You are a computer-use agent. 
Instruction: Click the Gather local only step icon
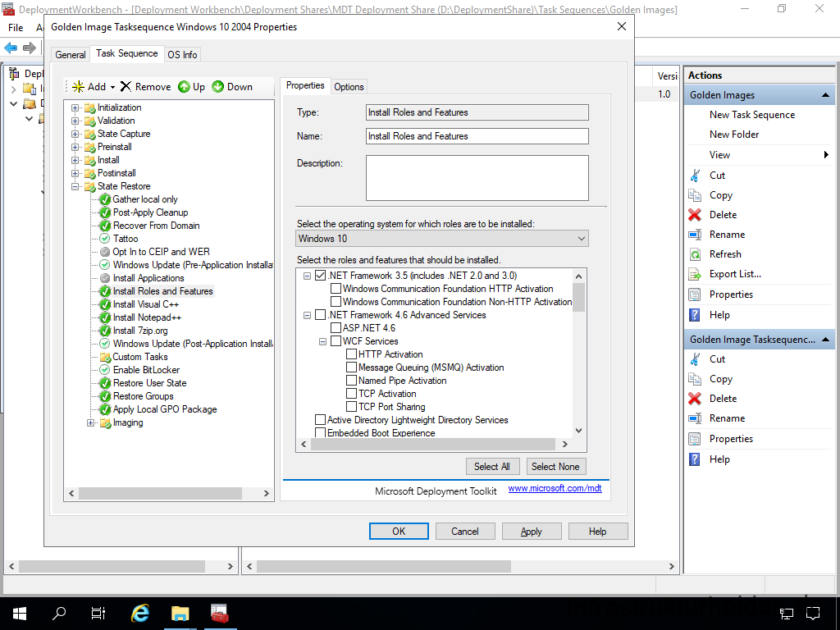(x=105, y=199)
